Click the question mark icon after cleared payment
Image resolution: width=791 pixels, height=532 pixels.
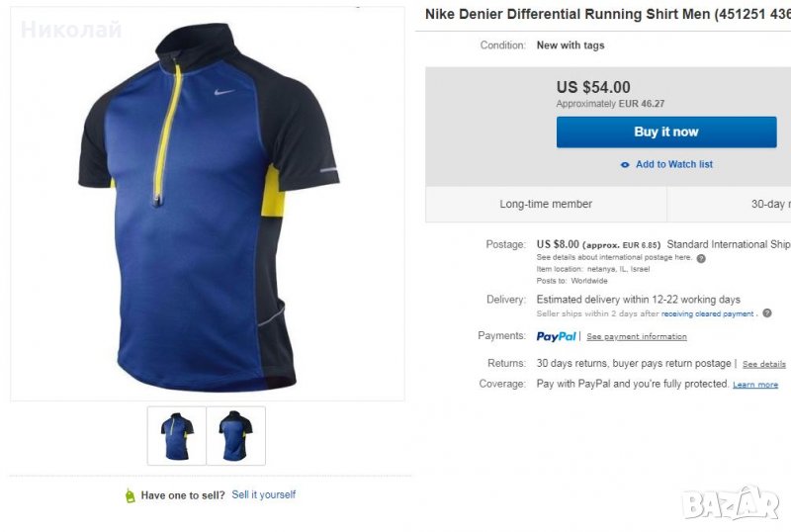click(x=767, y=313)
